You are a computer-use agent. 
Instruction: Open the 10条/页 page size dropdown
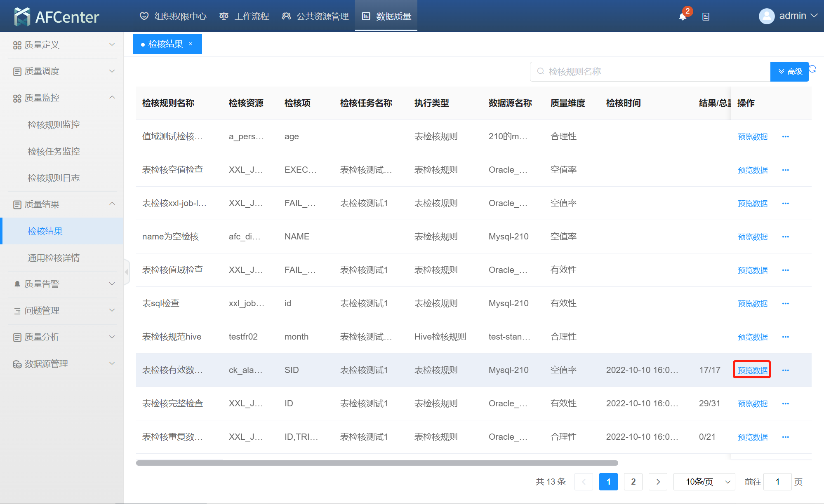(704, 481)
